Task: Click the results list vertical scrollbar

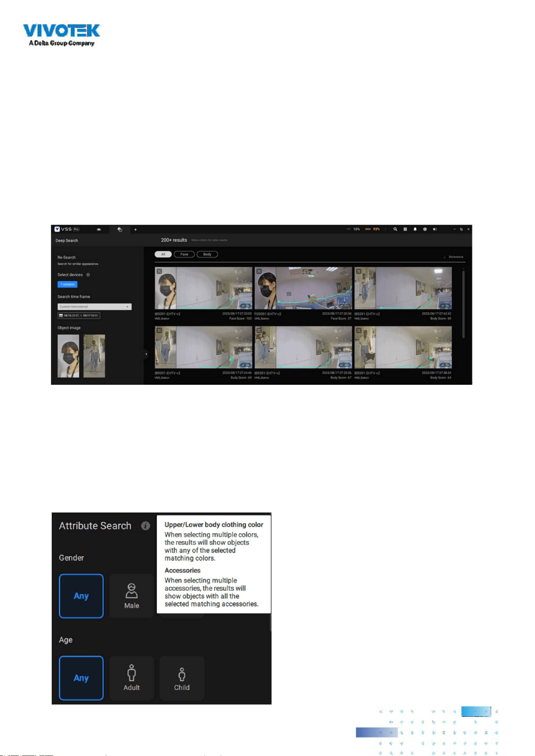Action: [463, 304]
